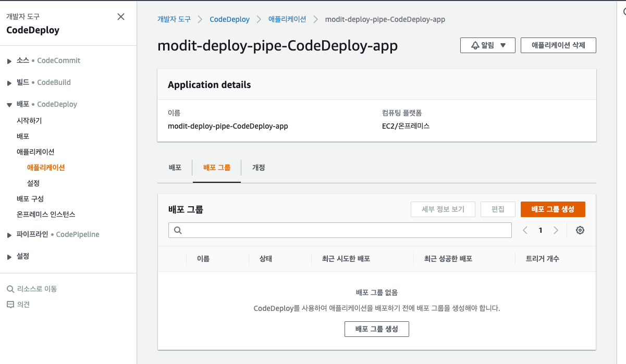Screen dimensions: 626x364
Task: Open 설정 under 애플리케이션 in sidebar
Action: (x=33, y=183)
